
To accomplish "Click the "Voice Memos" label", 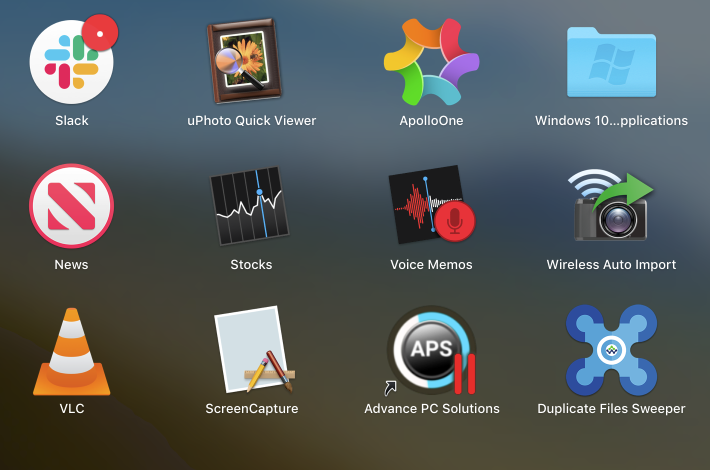I will coord(432,264).
